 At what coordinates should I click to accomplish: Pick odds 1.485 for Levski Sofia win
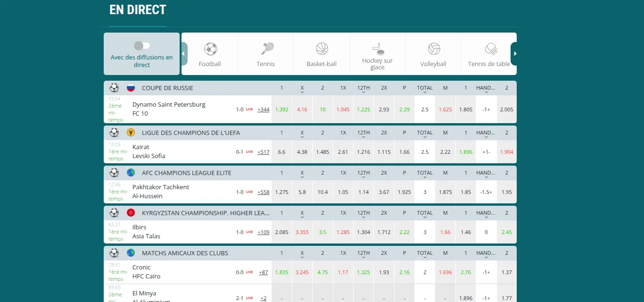coord(322,152)
